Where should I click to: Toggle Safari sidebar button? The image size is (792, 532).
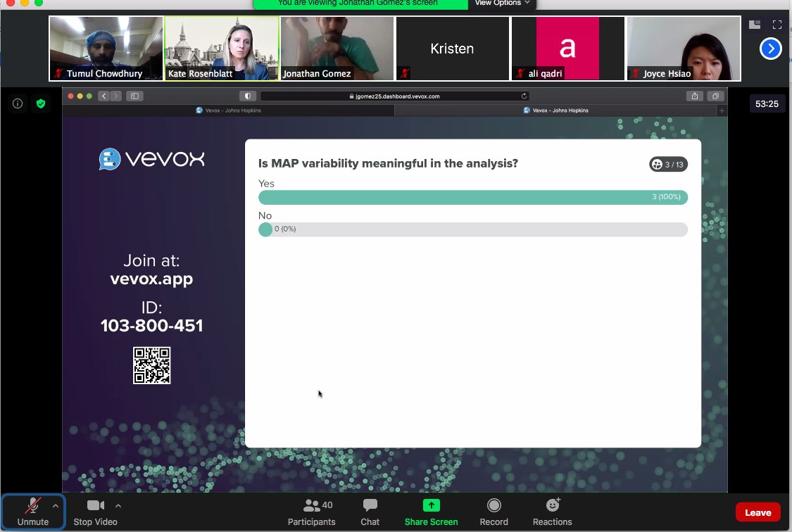(x=135, y=96)
